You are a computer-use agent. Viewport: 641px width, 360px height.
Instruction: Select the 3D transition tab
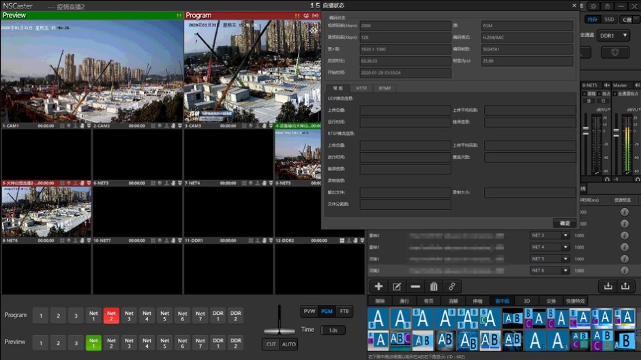coord(527,301)
